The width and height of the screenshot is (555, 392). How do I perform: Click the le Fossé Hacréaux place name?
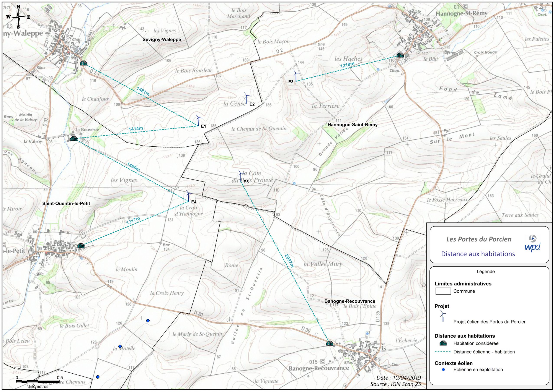click(x=447, y=199)
